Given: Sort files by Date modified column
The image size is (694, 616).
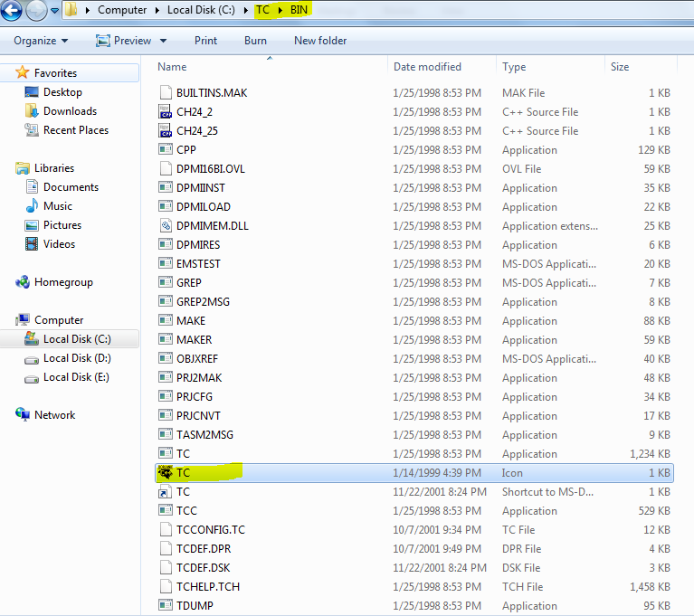Looking at the screenshot, I should pyautogui.click(x=429, y=67).
